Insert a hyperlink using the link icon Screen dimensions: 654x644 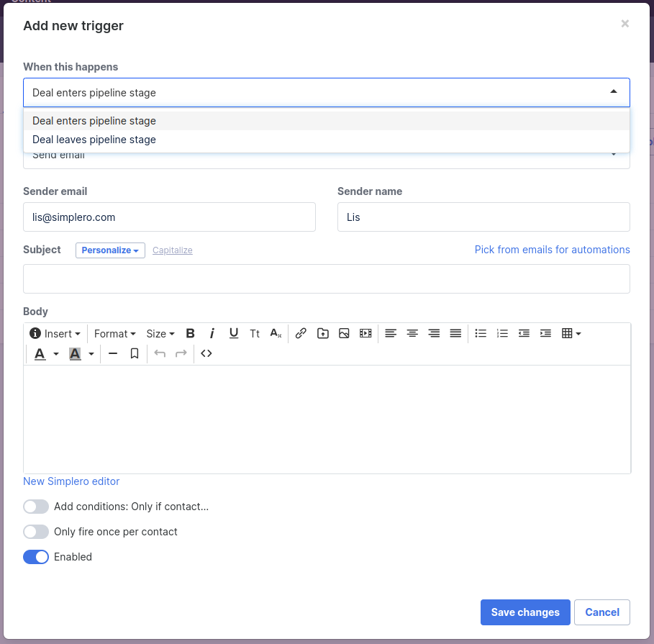click(301, 333)
